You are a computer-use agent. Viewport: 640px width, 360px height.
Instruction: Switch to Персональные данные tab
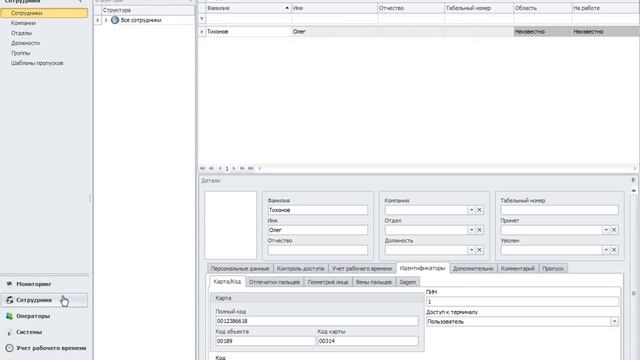pos(240,269)
